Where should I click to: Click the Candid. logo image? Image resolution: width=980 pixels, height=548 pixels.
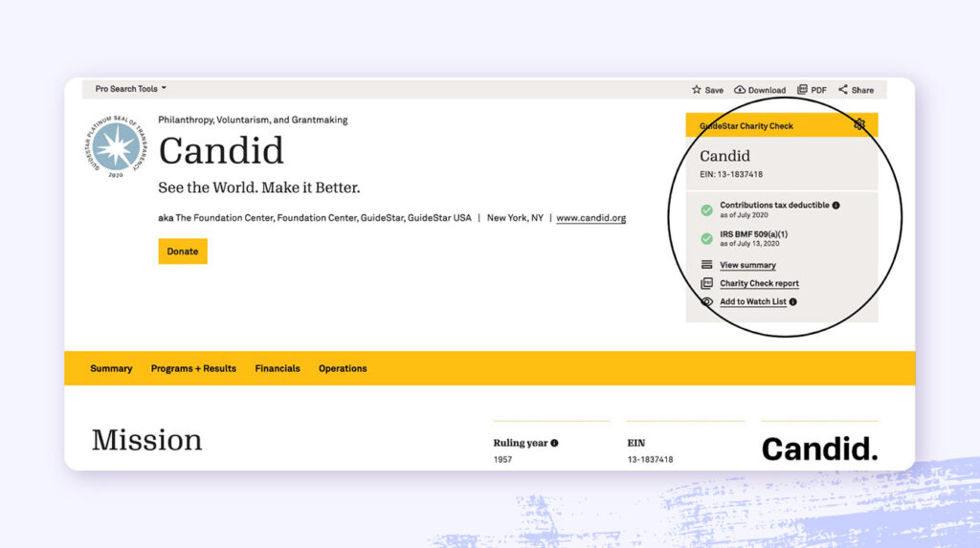819,449
